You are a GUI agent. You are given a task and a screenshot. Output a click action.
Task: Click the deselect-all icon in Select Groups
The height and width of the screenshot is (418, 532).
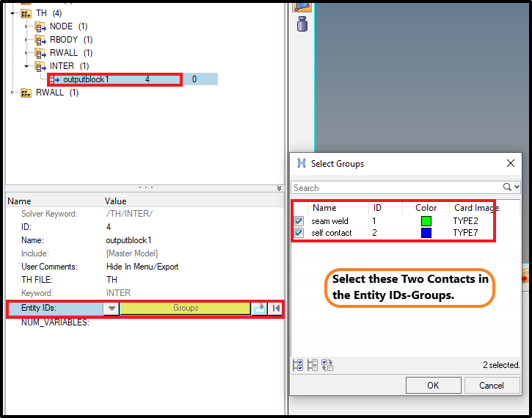(x=313, y=365)
